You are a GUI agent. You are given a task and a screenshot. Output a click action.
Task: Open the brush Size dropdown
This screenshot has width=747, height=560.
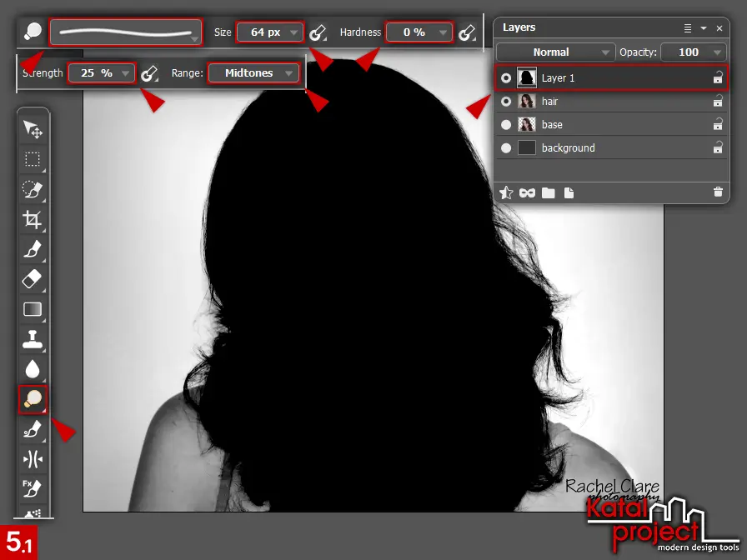[x=269, y=32]
